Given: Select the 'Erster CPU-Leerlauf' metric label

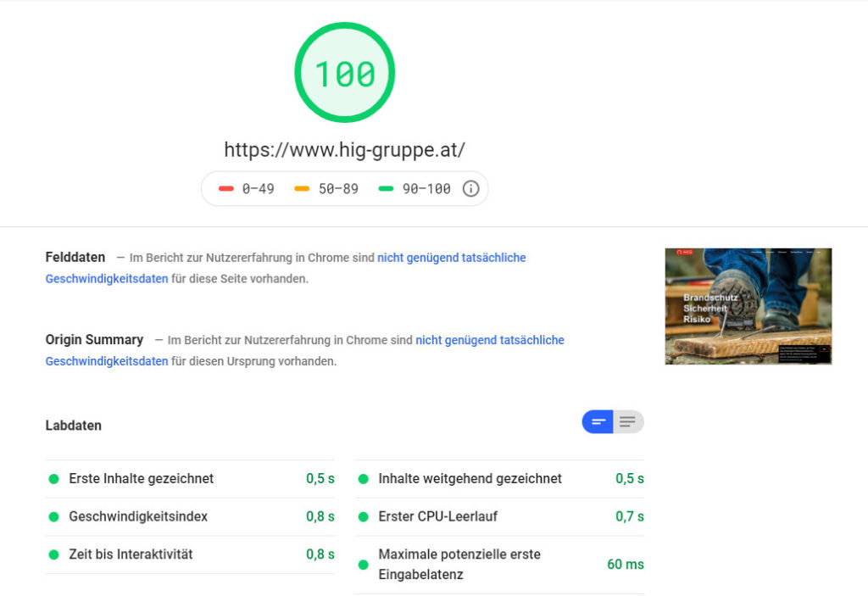Looking at the screenshot, I should pos(438,517).
